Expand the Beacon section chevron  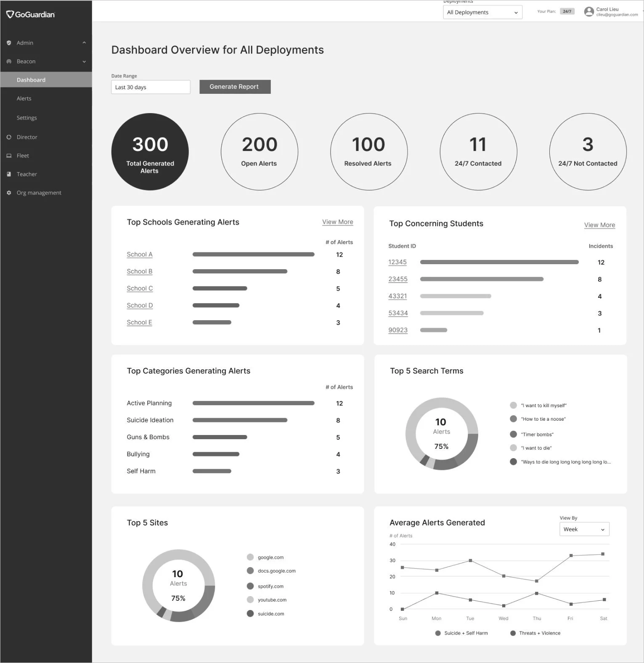(84, 61)
